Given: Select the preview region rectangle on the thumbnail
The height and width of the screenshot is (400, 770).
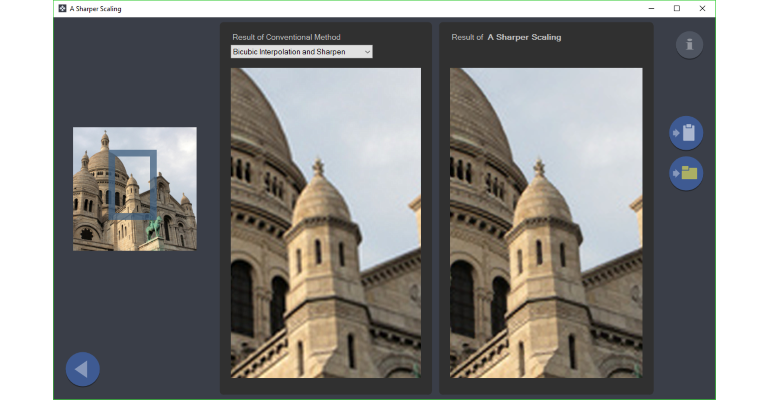Looking at the screenshot, I should tap(133, 185).
